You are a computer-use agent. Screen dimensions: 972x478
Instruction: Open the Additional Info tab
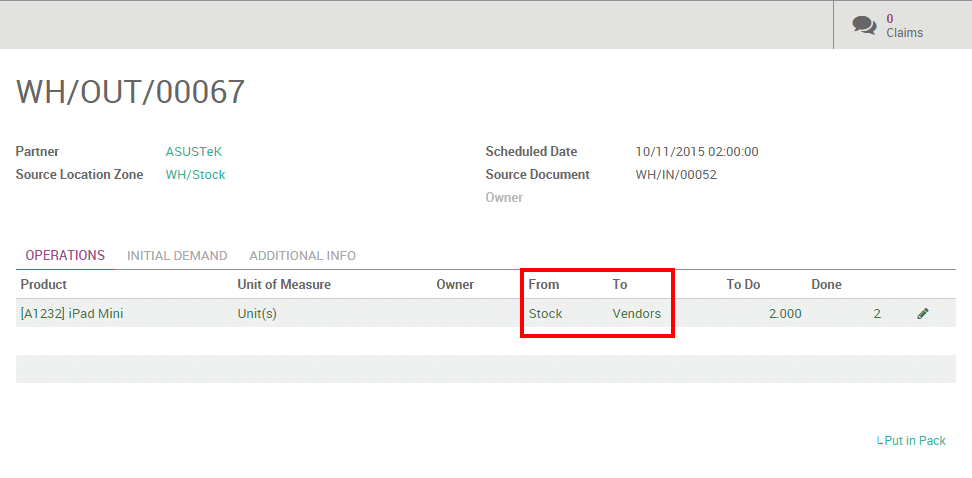pyautogui.click(x=302, y=256)
